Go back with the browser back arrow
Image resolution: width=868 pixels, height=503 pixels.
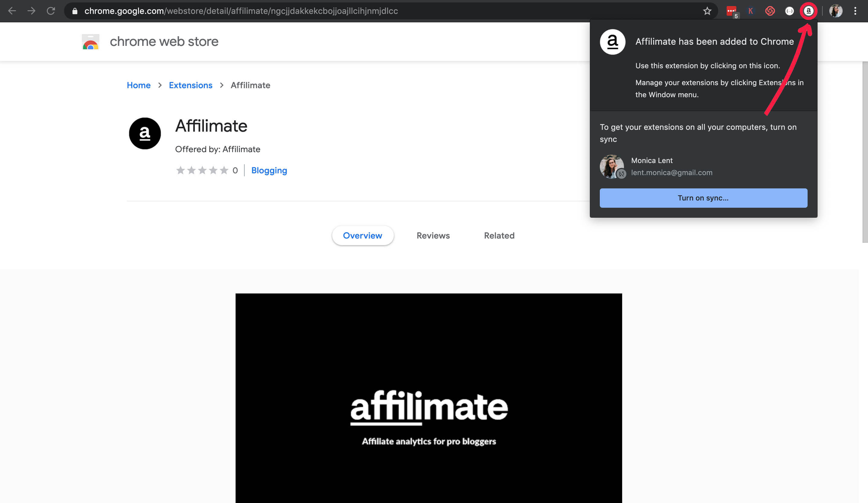pos(12,11)
